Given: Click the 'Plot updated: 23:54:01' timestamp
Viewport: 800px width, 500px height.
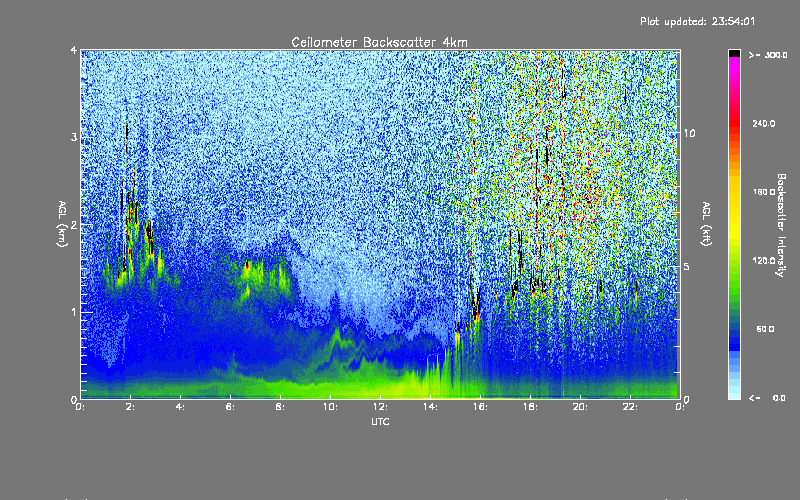Looking at the screenshot, I should point(697,21).
